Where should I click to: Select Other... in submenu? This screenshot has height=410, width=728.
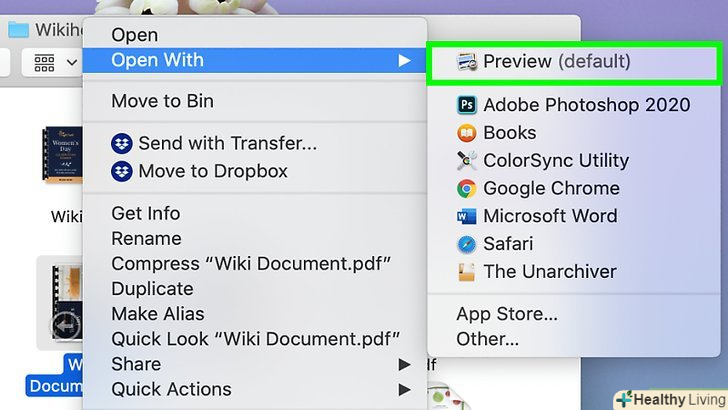click(574, 339)
